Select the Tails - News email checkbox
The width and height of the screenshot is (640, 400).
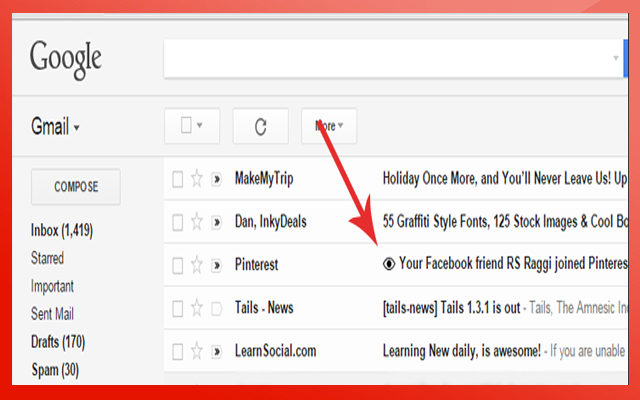coord(178,309)
